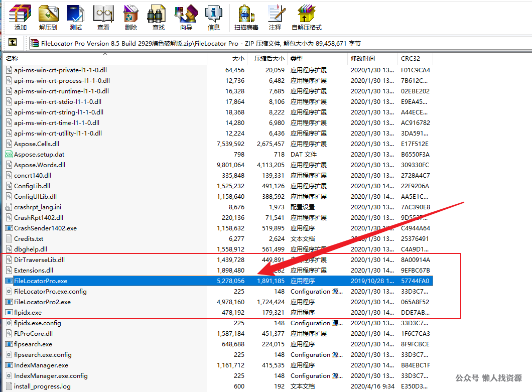Click the SFX (自解压格式) icon
The width and height of the screenshot is (532, 392).
click(x=307, y=17)
